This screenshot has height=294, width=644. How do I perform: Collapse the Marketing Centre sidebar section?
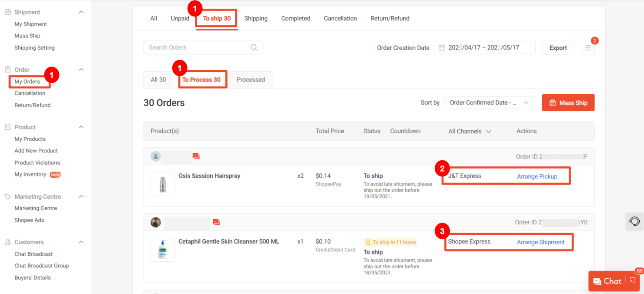[x=81, y=196]
